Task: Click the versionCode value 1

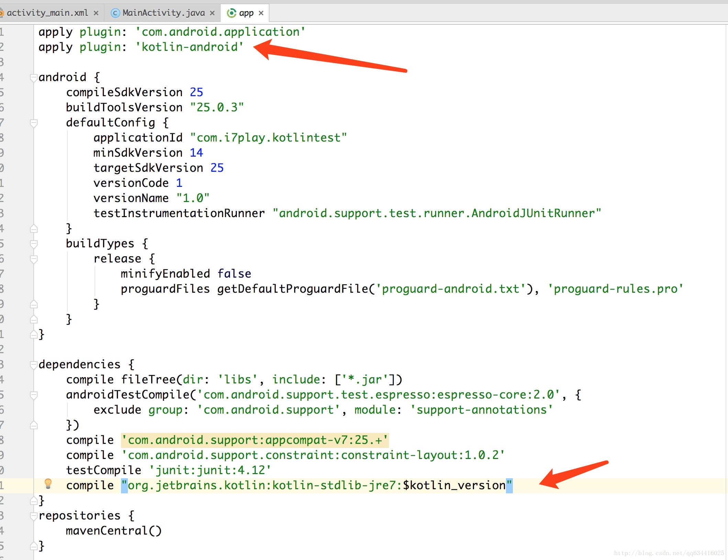Action: point(179,183)
